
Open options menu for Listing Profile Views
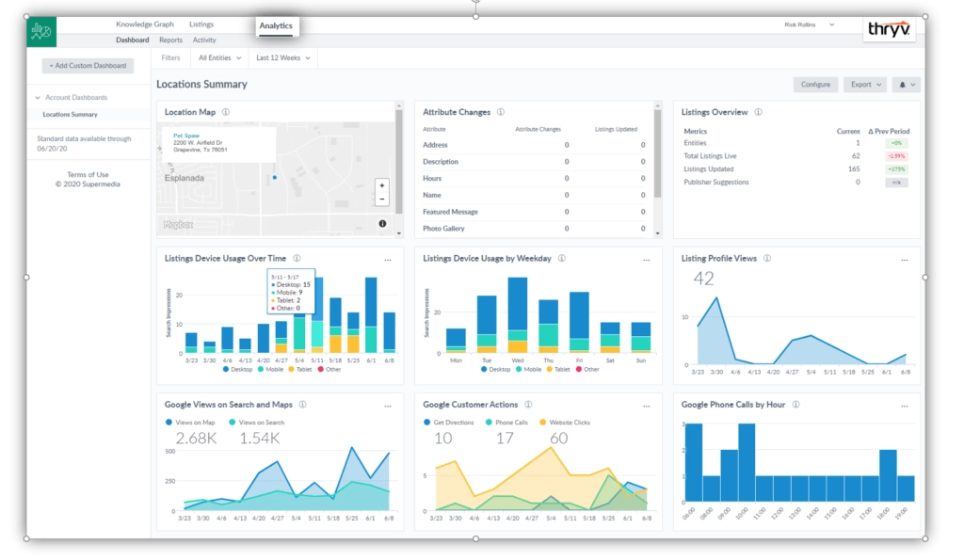[903, 259]
